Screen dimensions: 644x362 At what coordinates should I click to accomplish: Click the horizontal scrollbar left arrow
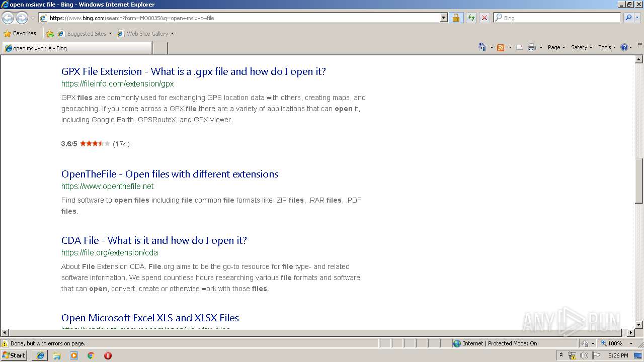5,333
